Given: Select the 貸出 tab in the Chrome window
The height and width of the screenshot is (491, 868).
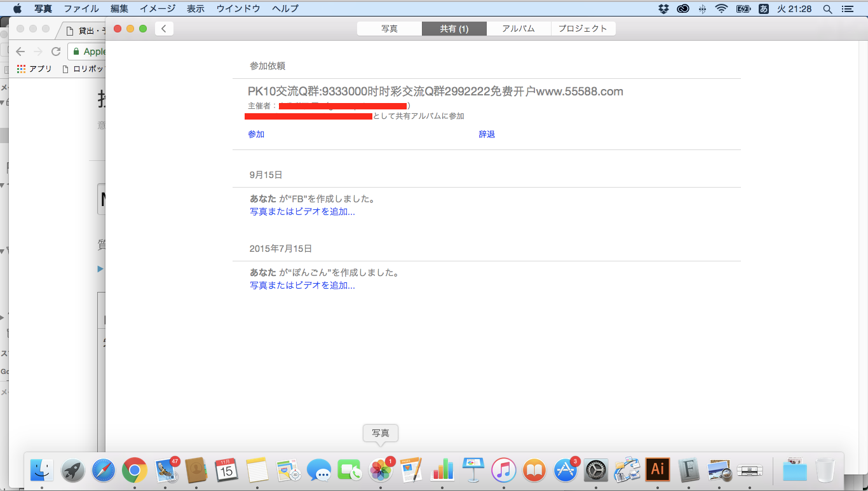Looking at the screenshot, I should [84, 30].
